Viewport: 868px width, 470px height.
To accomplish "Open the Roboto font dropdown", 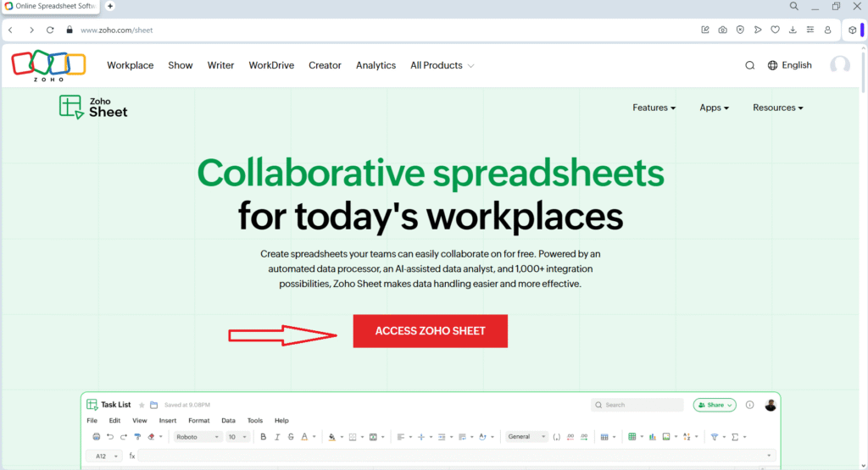I will (198, 437).
